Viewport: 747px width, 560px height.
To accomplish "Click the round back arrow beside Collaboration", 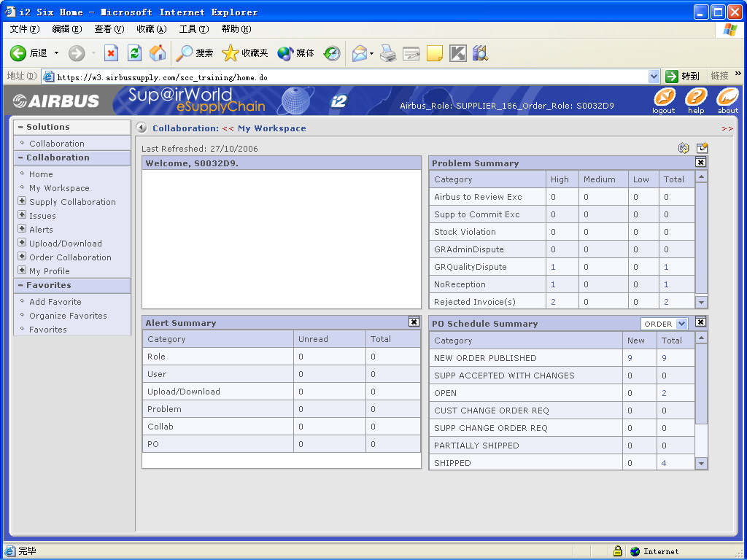I will click(142, 128).
